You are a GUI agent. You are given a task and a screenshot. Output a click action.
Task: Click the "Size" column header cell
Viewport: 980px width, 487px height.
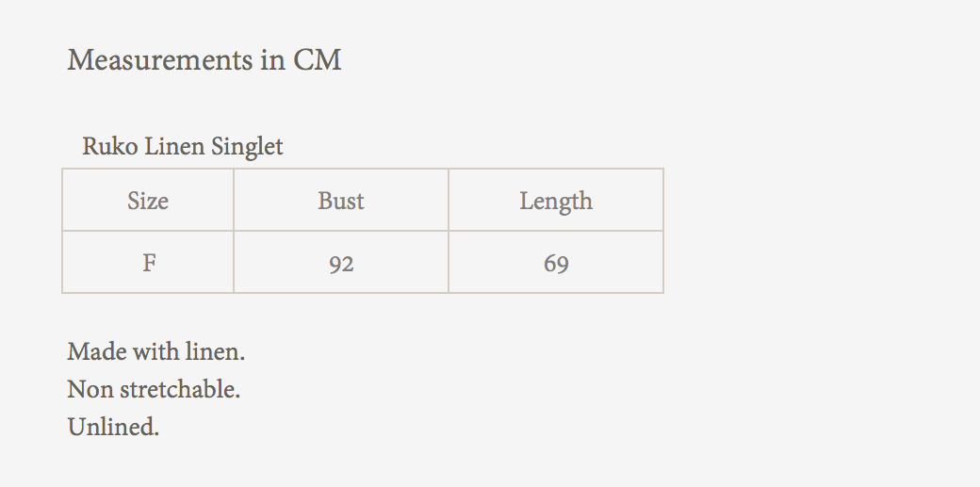click(x=148, y=201)
